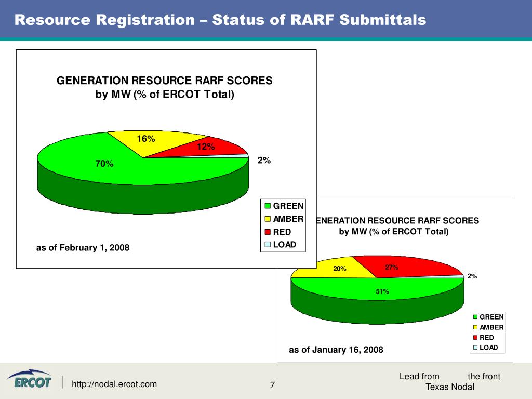This screenshot has height=399, width=532.
Task: Click the ERCOT logo in footer
Action: pyautogui.click(x=30, y=379)
